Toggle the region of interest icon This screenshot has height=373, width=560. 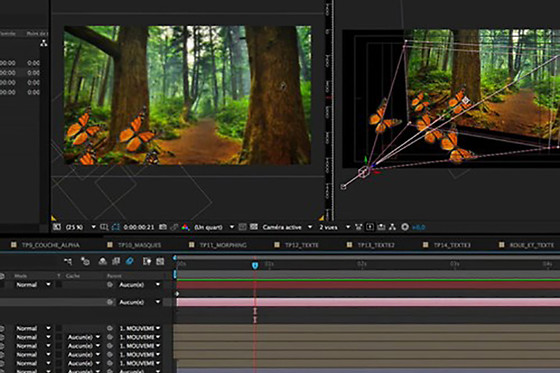242,227
